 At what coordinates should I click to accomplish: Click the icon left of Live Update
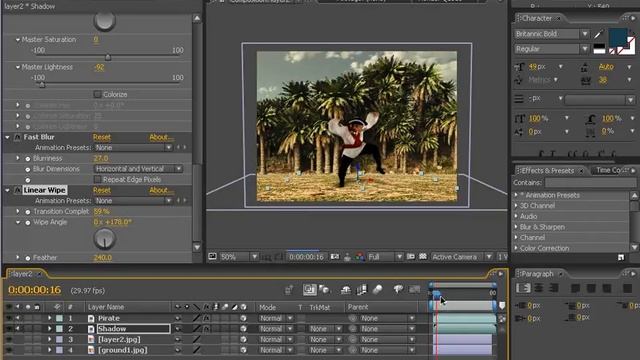click(x=289, y=290)
